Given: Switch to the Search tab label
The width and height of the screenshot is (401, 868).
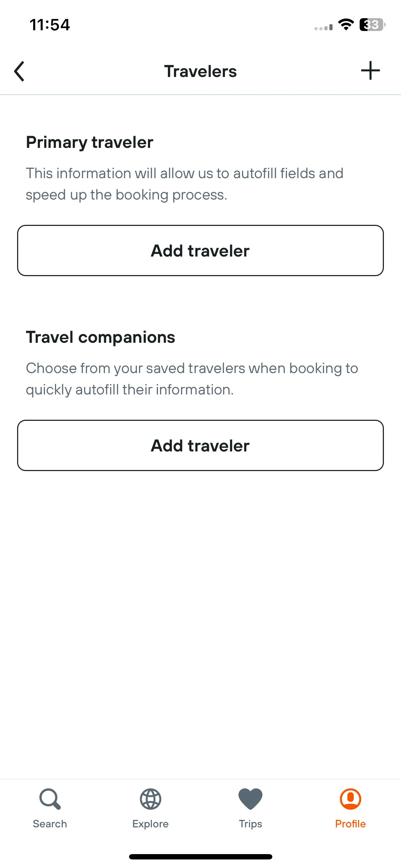Looking at the screenshot, I should point(50,824).
